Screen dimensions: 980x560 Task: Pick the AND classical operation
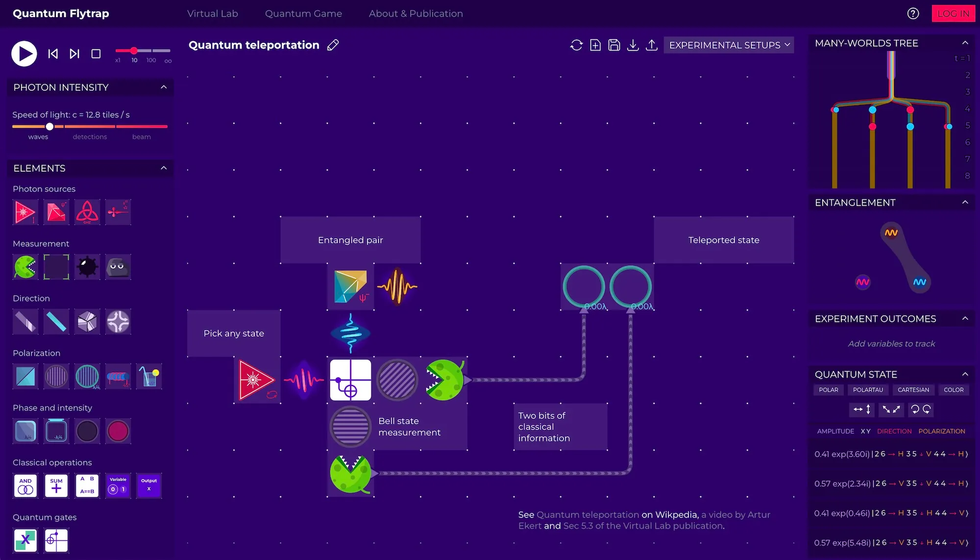[25, 485]
